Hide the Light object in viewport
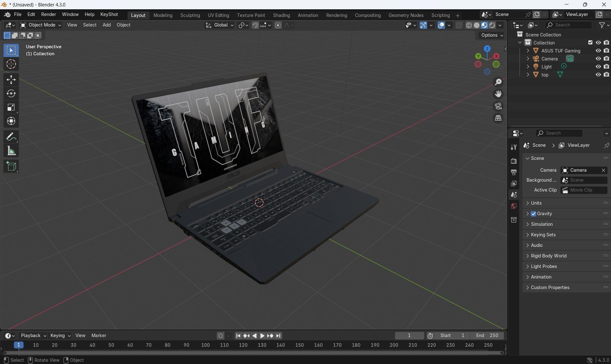 [598, 67]
